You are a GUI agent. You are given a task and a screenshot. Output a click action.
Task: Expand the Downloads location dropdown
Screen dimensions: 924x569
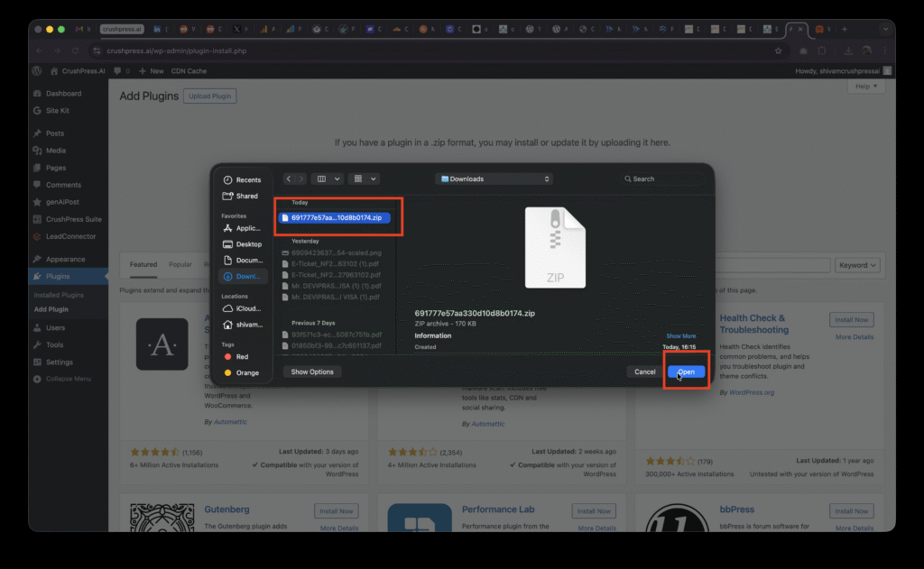(x=494, y=179)
